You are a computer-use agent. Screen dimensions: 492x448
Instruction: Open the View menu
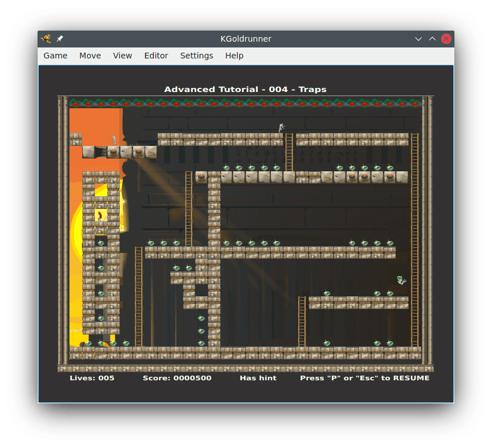(x=122, y=56)
